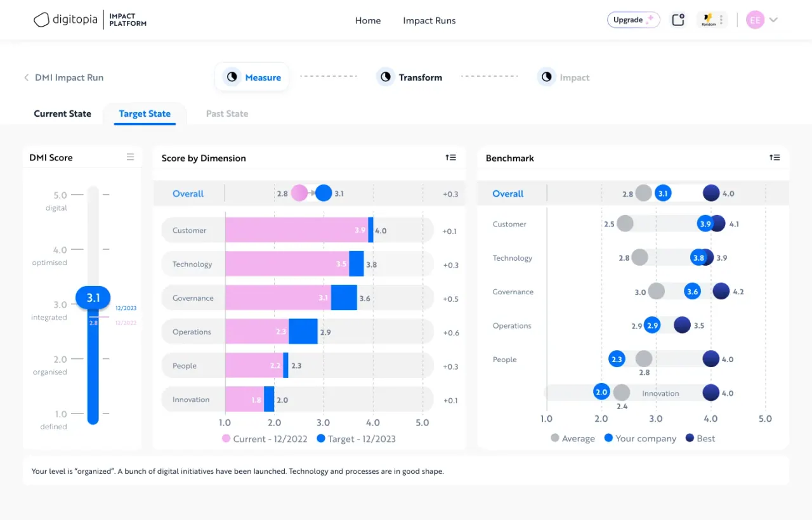
Task: Click the blue 3.1 target Overall marker
Action: (x=324, y=193)
